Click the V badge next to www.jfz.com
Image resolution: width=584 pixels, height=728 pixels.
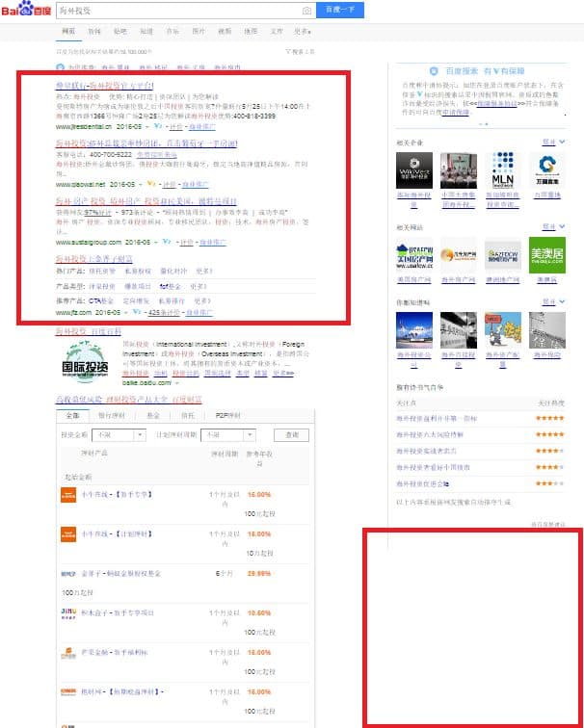click(x=137, y=312)
